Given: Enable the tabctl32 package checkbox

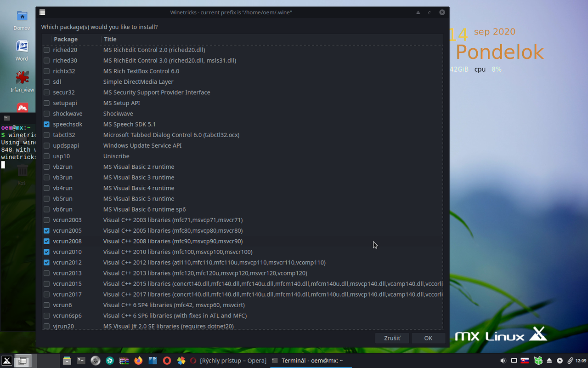Looking at the screenshot, I should point(46,135).
